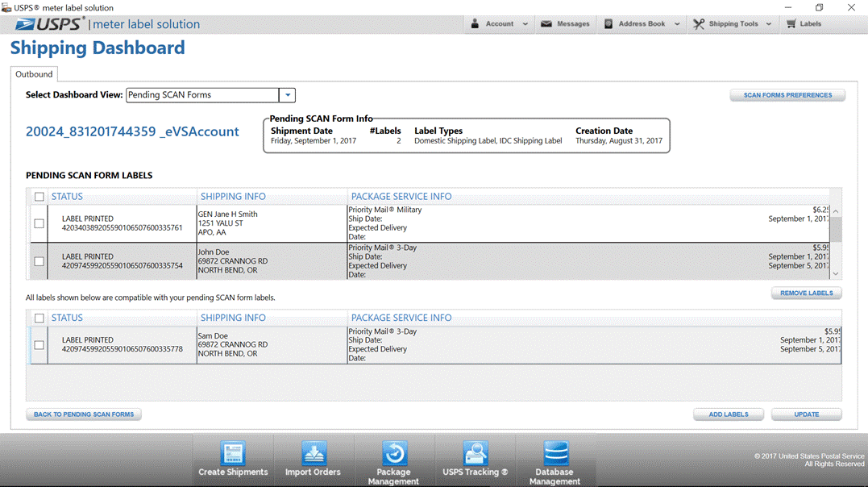
Task: Open the Messages menu item
Action: [x=565, y=24]
